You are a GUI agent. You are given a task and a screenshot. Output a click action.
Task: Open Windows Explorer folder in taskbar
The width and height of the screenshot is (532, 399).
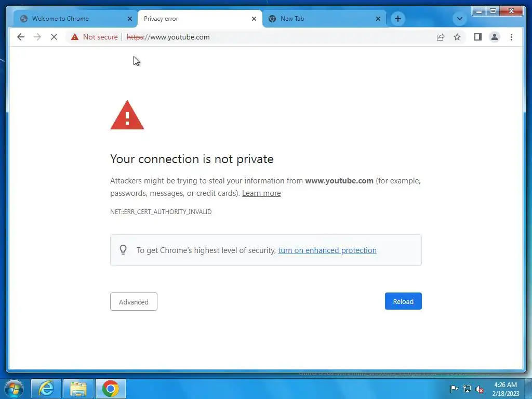78,389
